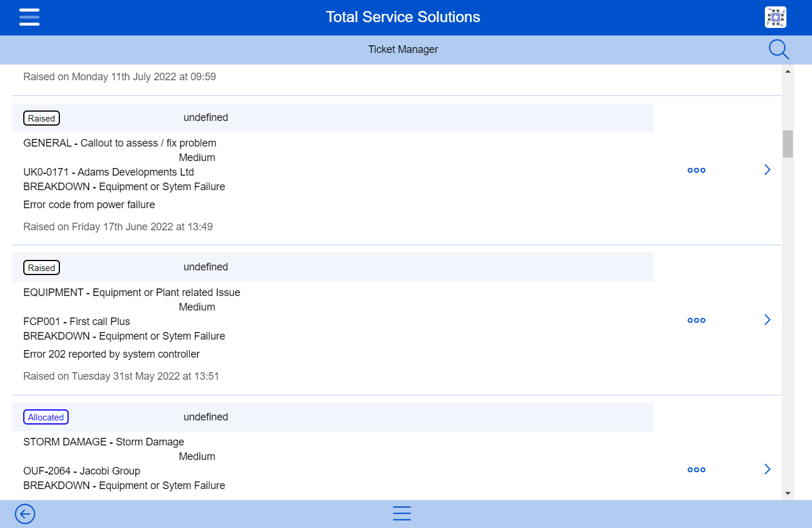The height and width of the screenshot is (528, 812).
Task: Select 'Raised on Tuesday 31st May 2022 at 13:51'
Action: 121,376
